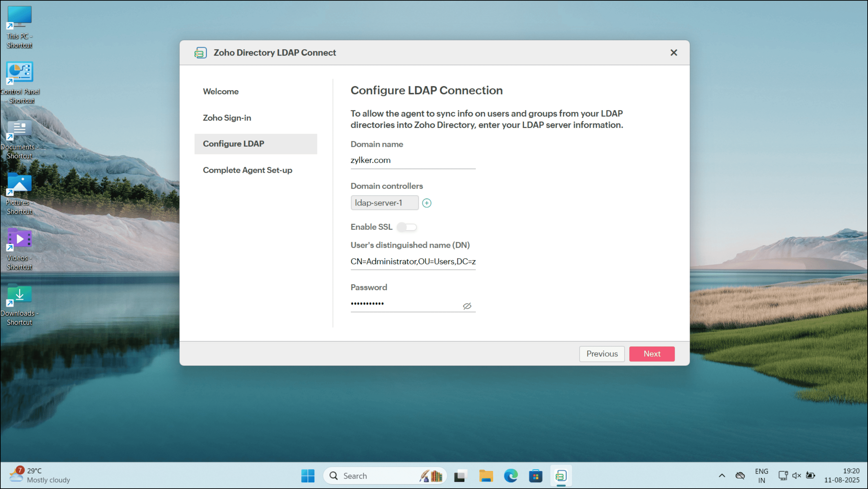This screenshot has height=489, width=868.
Task: Close the LDAP Connect dialog
Action: pyautogui.click(x=674, y=53)
